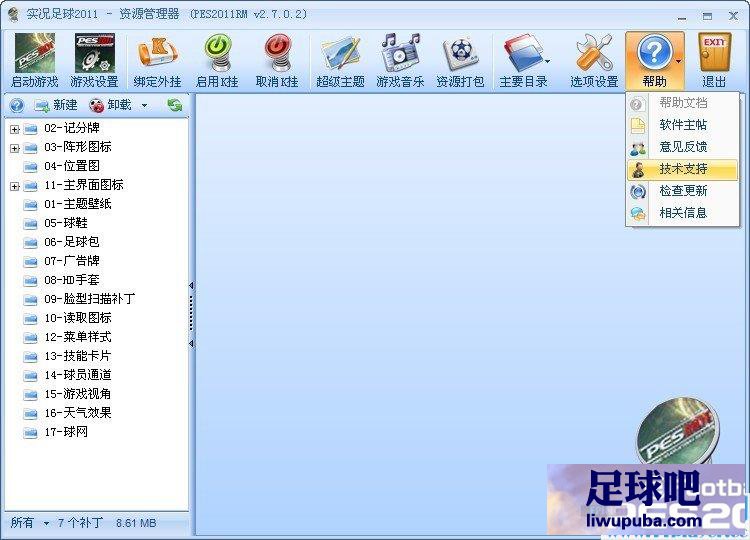Open 相关信息 about menu item

point(682,213)
